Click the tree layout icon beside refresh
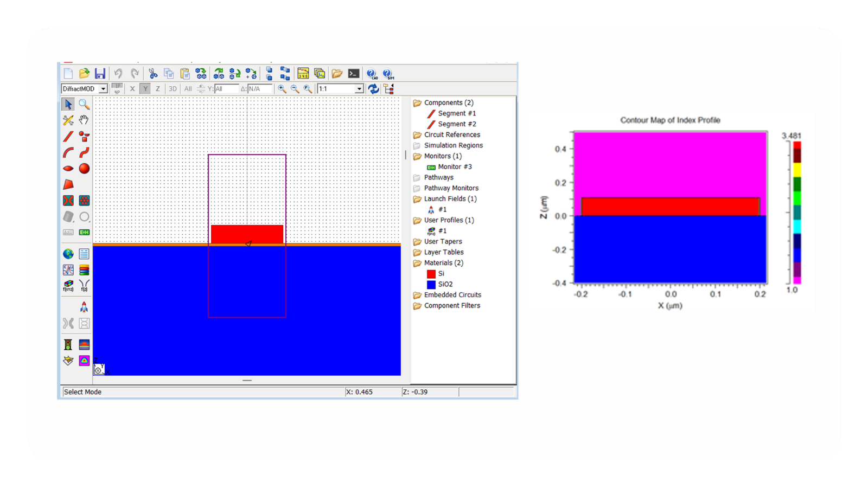 388,89
